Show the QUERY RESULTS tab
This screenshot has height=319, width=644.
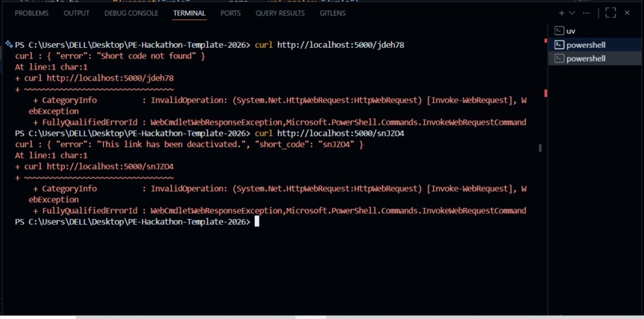tap(280, 13)
